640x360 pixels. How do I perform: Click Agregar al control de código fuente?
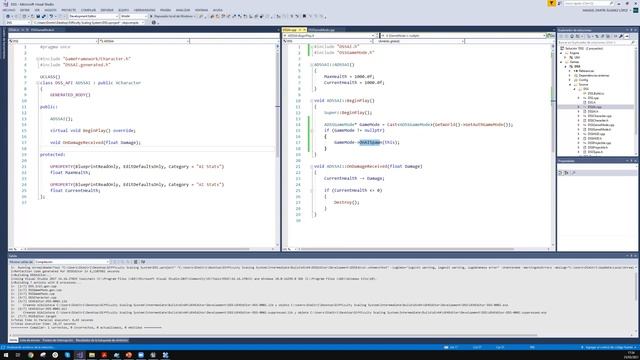click(x=608, y=347)
